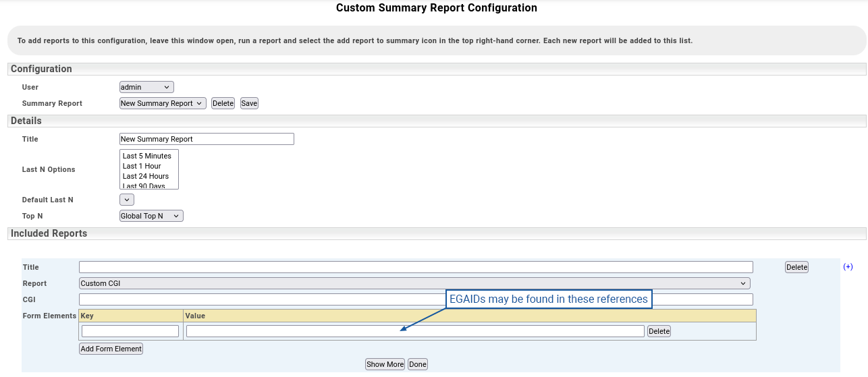Expand the Report dropdown showing Custom CGI
The height and width of the screenshot is (377, 868).
(414, 283)
